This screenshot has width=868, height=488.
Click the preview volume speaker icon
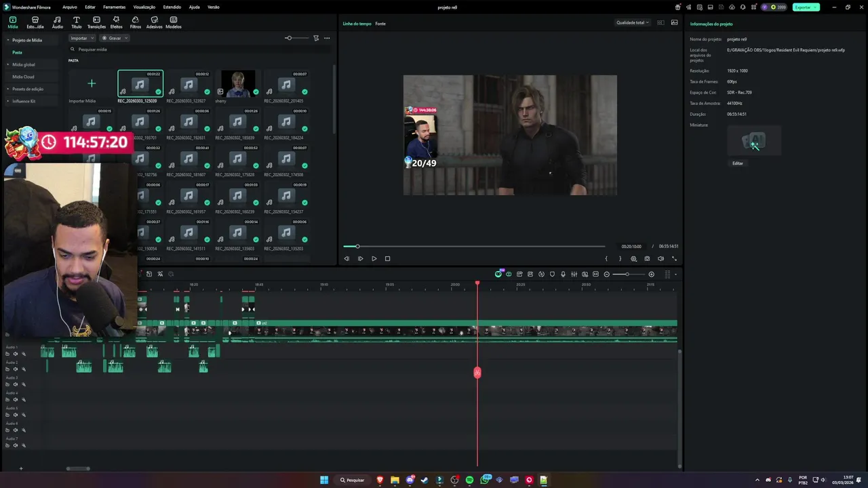tap(660, 258)
